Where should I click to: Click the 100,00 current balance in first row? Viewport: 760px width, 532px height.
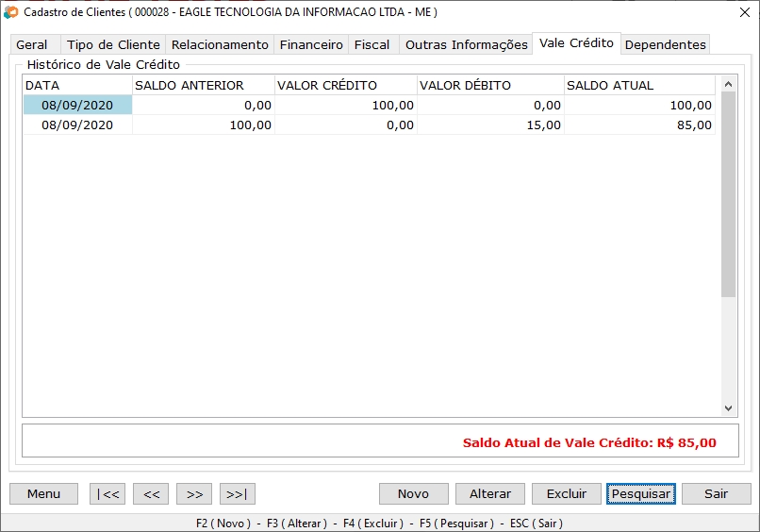[x=640, y=105]
